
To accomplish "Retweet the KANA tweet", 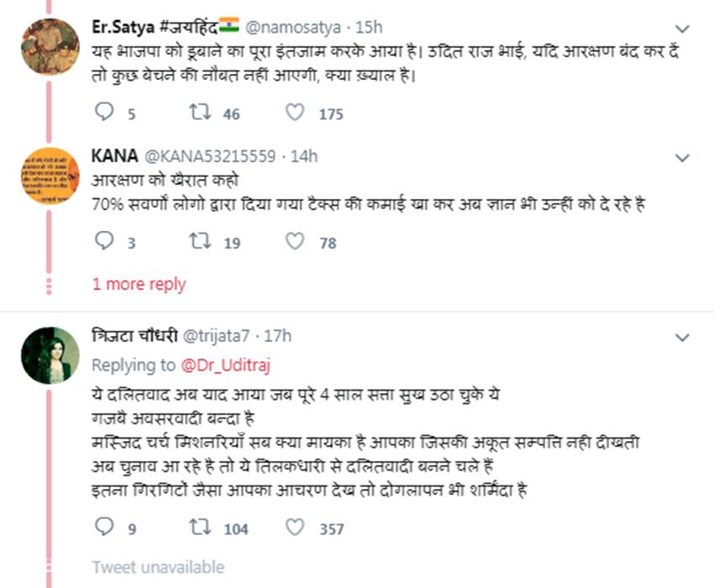I will tap(200, 242).
